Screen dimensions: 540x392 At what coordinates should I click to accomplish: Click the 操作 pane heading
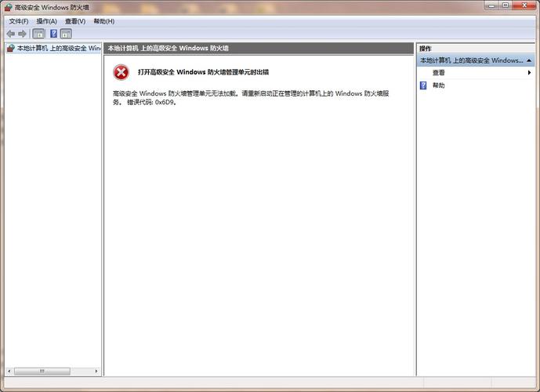[426, 49]
